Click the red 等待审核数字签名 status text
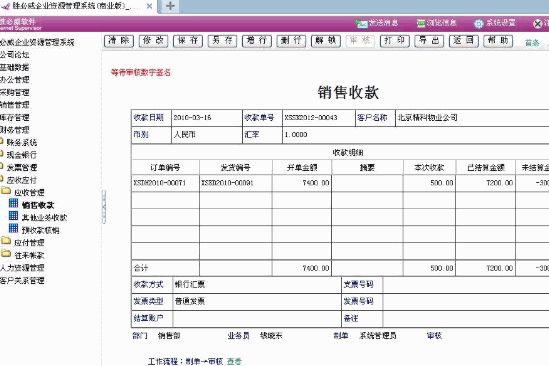 pos(141,72)
